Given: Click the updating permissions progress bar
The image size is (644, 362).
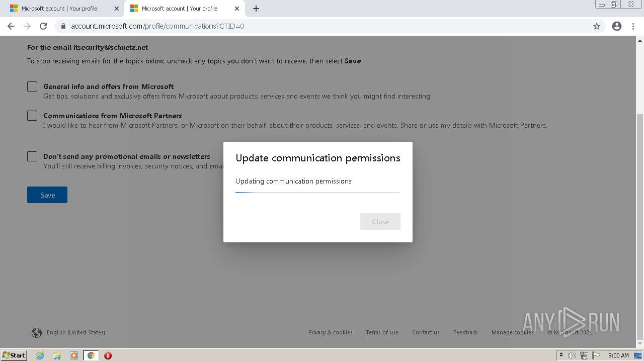Looking at the screenshot, I should click(x=318, y=193).
